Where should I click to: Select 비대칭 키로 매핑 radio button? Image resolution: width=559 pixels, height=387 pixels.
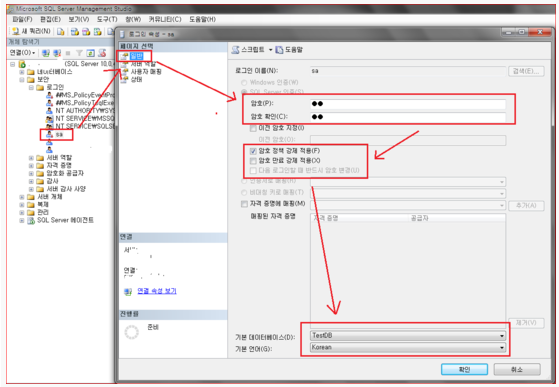[x=244, y=193]
